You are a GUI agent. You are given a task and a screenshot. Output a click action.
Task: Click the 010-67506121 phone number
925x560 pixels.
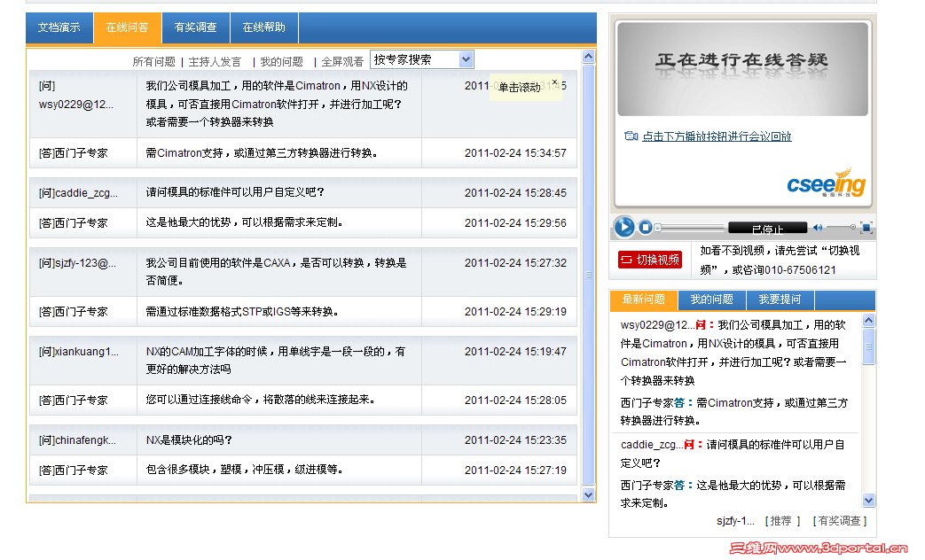(x=800, y=270)
